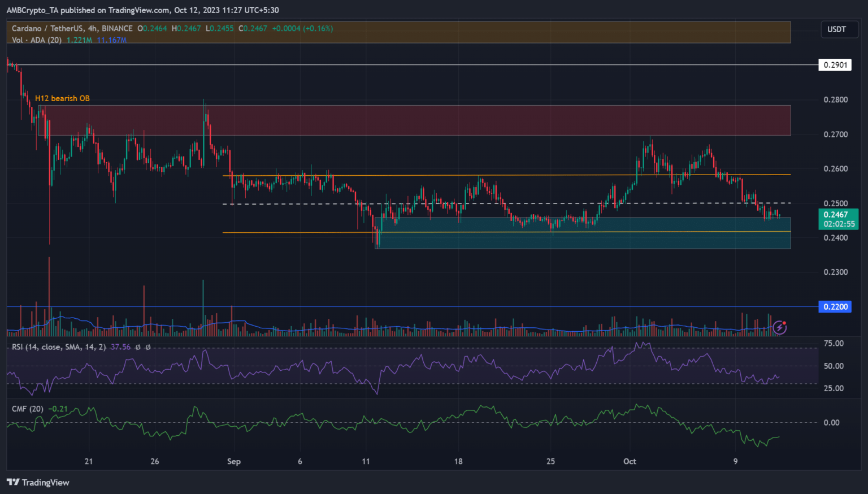Click the 75.00 RSI scale value

point(834,344)
